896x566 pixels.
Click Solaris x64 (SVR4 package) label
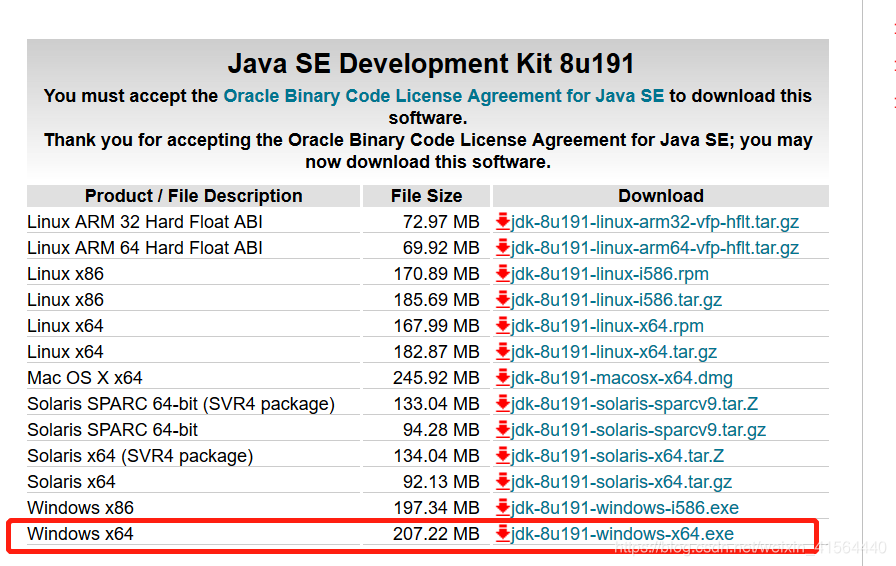click(x=140, y=456)
